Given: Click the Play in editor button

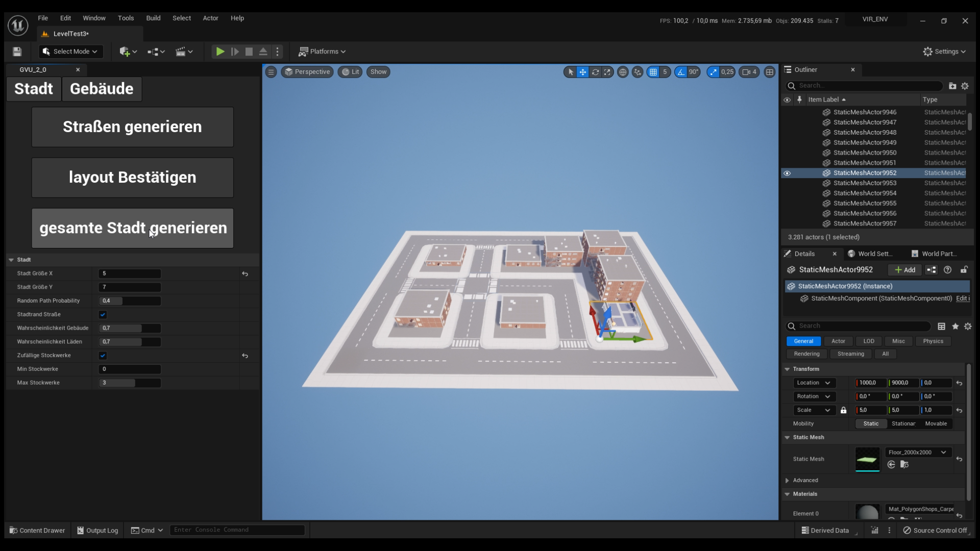Looking at the screenshot, I should click(220, 52).
